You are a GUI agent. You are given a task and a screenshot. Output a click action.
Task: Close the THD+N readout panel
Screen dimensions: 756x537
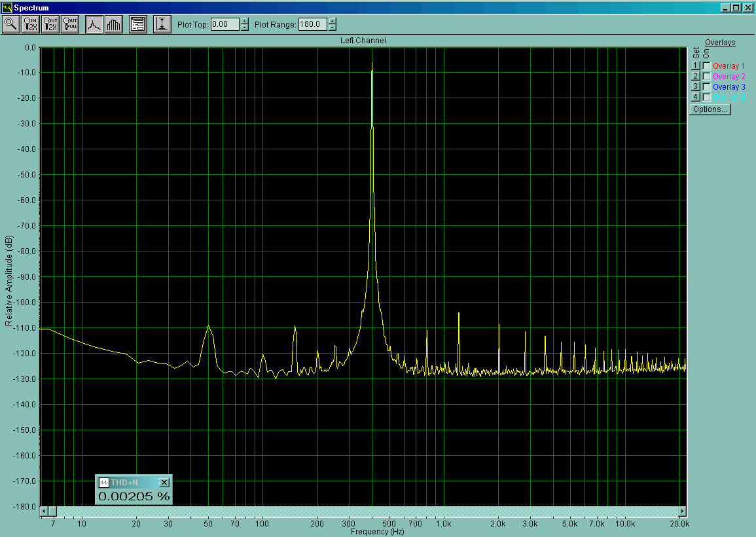164,483
